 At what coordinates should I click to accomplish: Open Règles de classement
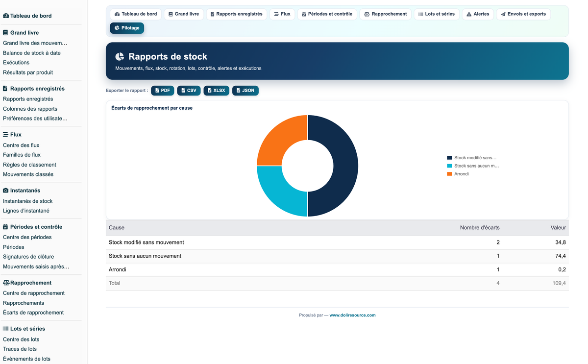(29, 165)
